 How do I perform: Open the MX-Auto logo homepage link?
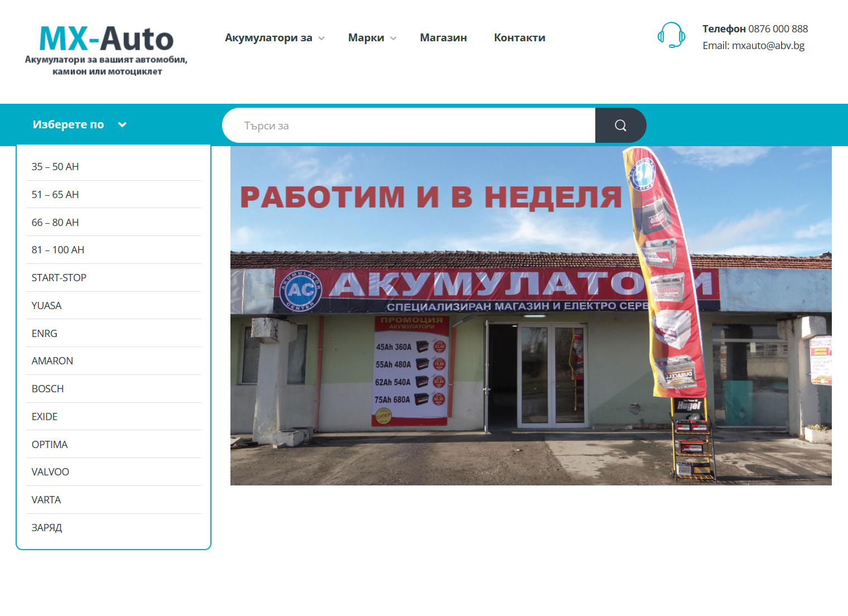pyautogui.click(x=106, y=50)
